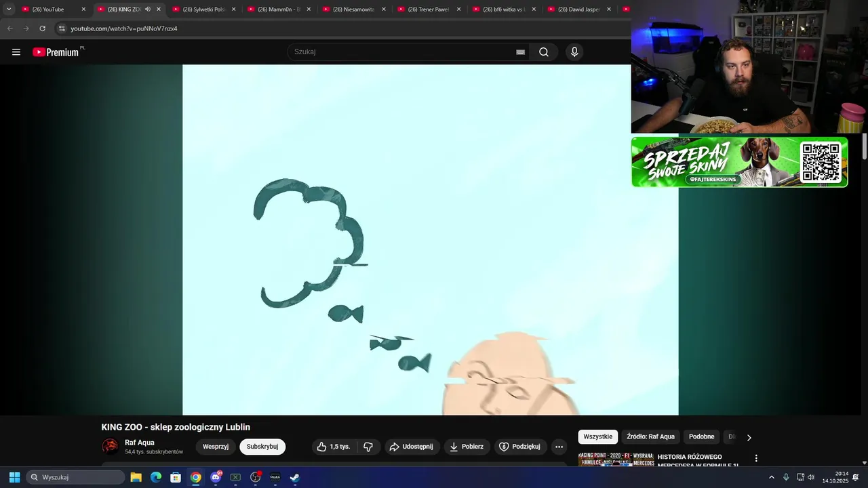Open Discord from taskbar
This screenshot has width=868, height=488.
[216, 477]
